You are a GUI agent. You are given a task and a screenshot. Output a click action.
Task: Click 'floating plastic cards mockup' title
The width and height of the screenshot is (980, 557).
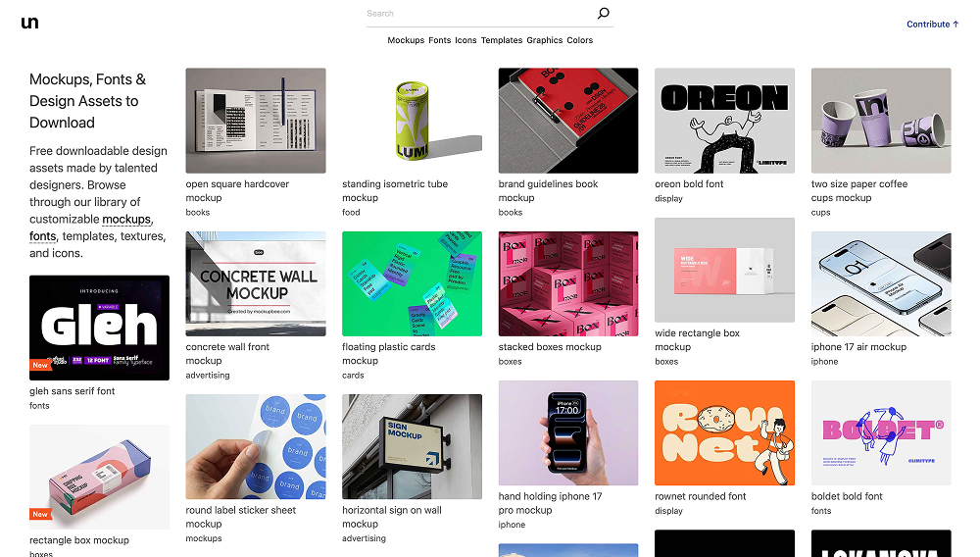tap(389, 354)
